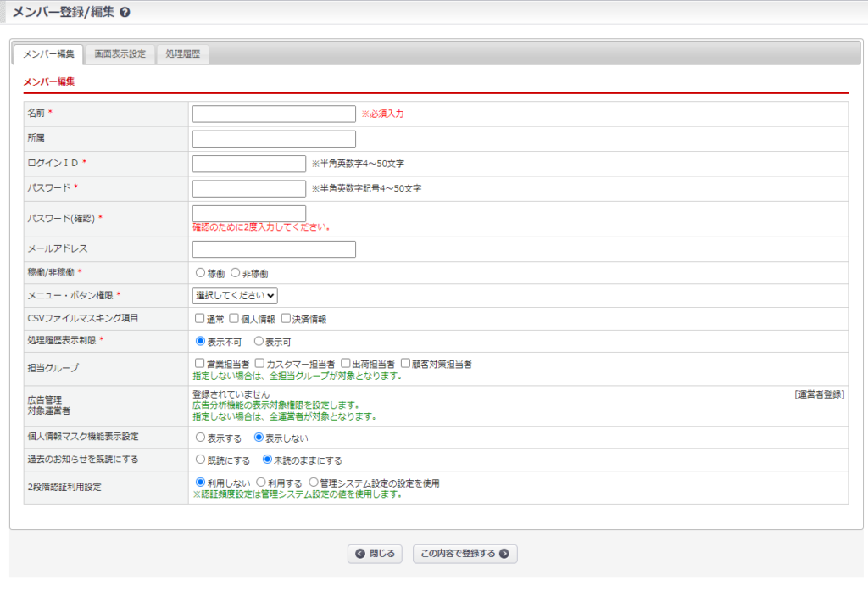Viewport: 868px width, 597px height.
Task: Check the 出荷担当者 checkbox
Action: click(x=345, y=364)
